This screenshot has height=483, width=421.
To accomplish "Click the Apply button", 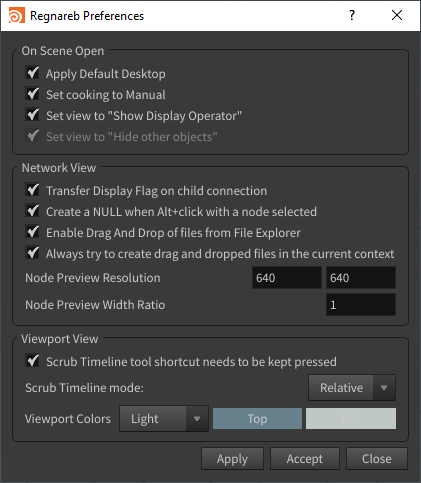I will 232,459.
